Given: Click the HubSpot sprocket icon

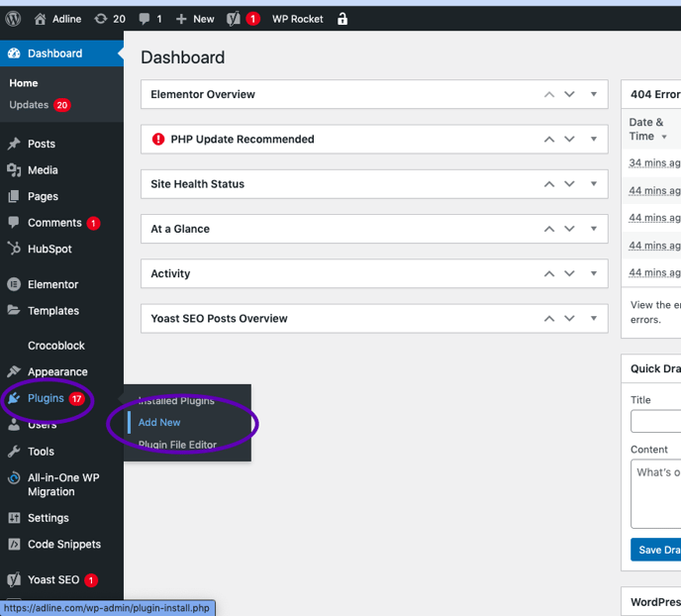Looking at the screenshot, I should [14, 249].
